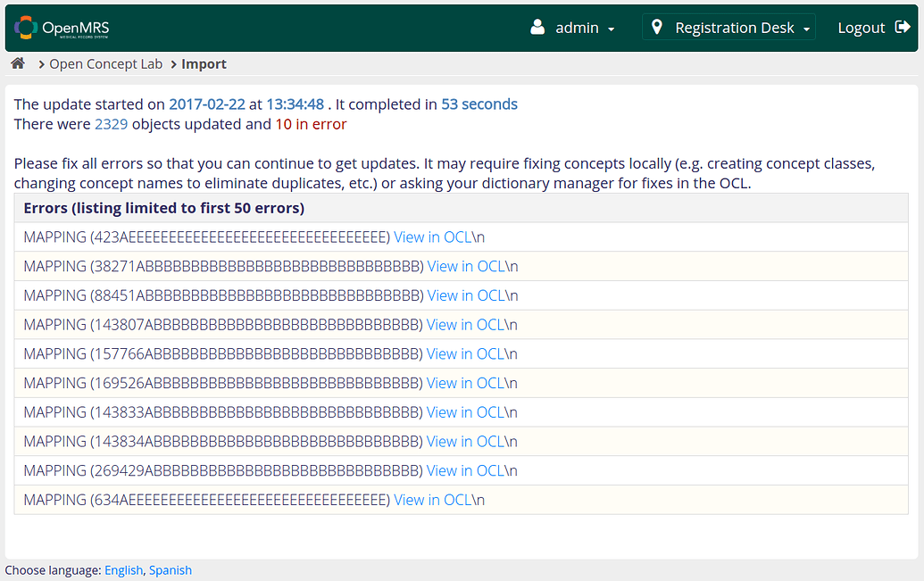Select the MAPPING 143807ABBB error text
Viewport: 924px width, 581px height.
pyautogui.click(x=223, y=325)
